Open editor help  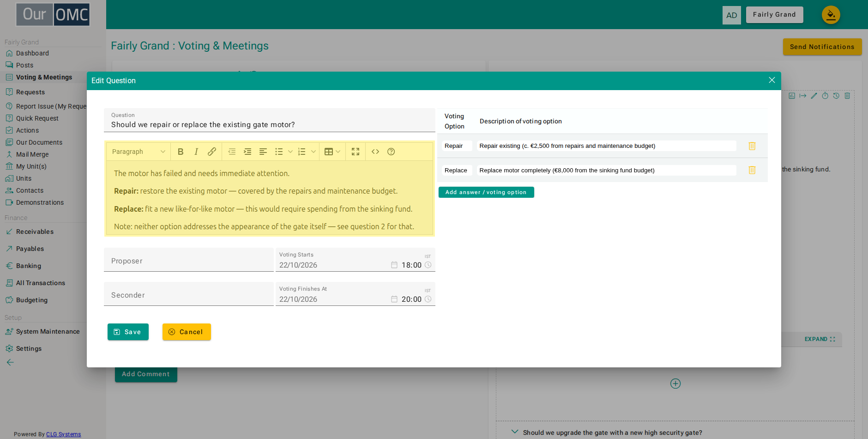pyautogui.click(x=391, y=152)
